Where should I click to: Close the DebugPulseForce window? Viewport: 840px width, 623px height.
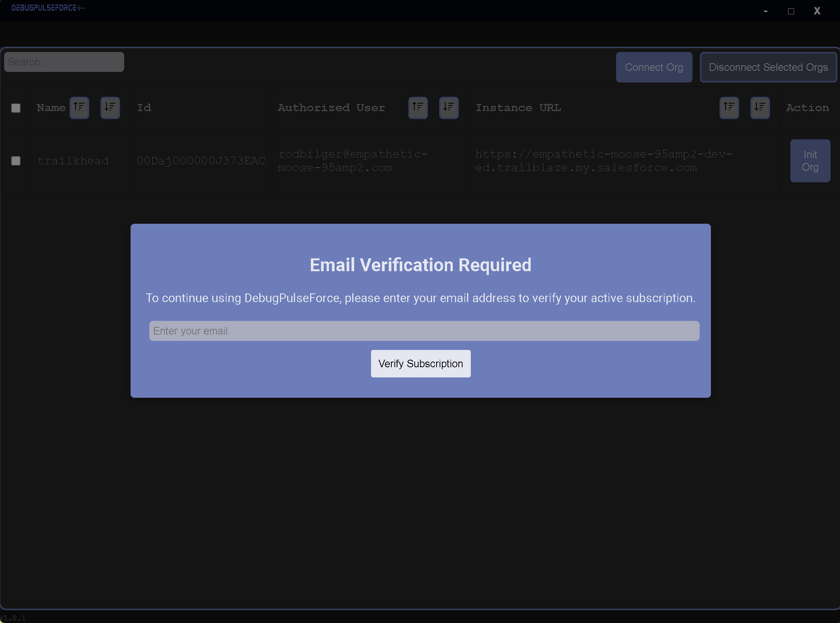click(817, 11)
